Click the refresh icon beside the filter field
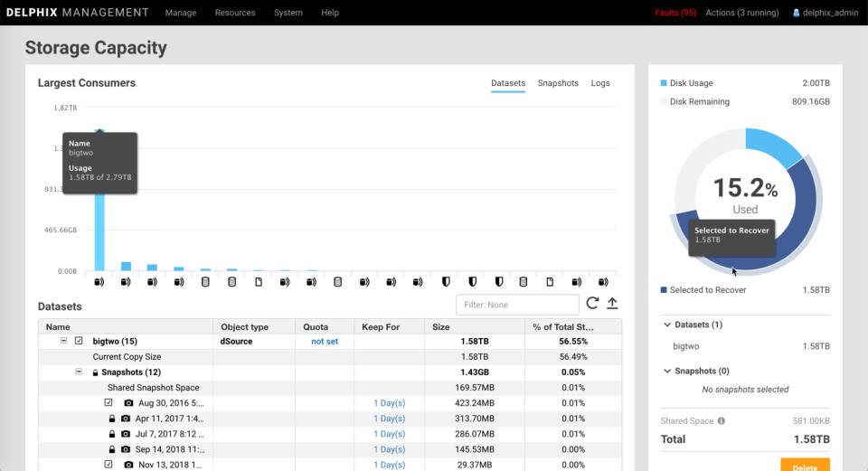This screenshot has height=471, width=868. [592, 304]
